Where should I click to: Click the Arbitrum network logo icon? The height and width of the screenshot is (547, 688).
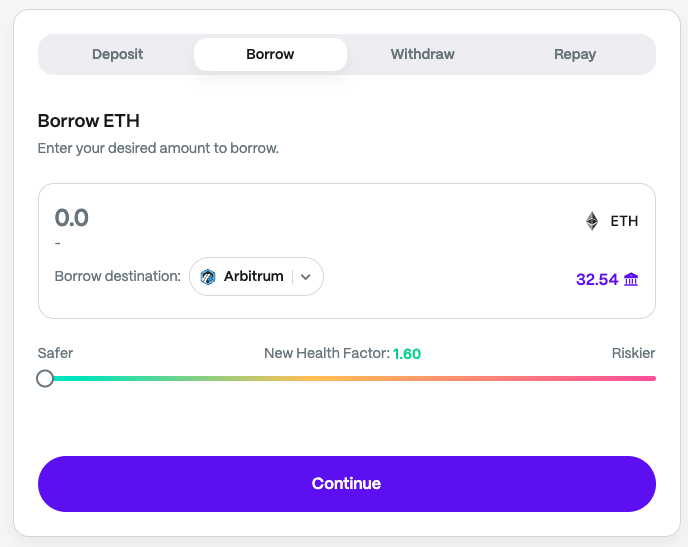tap(208, 277)
